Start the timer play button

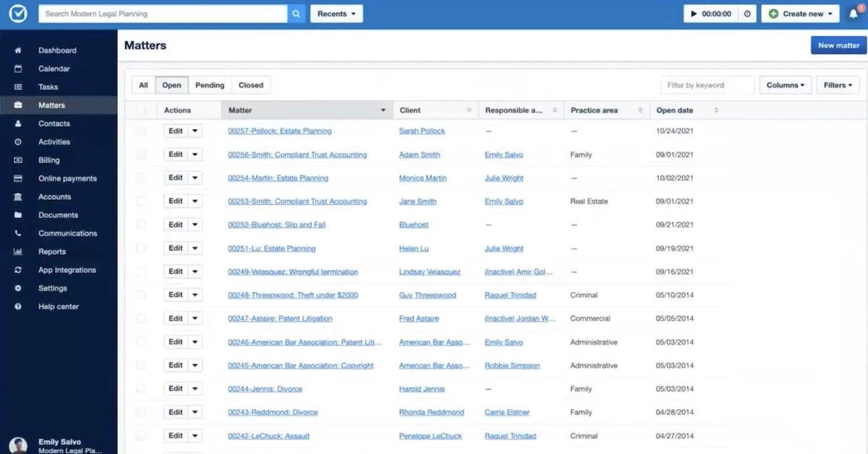point(694,14)
